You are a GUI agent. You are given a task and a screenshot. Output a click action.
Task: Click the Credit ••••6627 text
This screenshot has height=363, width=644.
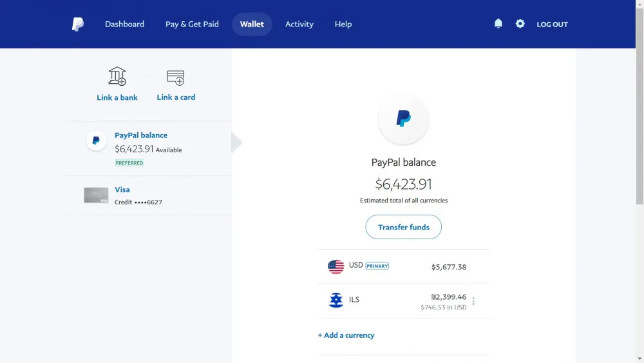(138, 202)
